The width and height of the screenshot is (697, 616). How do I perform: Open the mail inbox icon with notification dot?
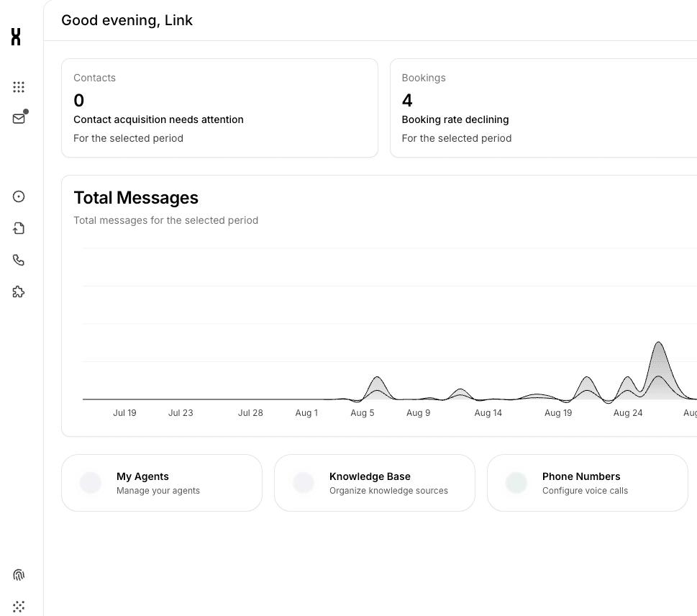19,119
